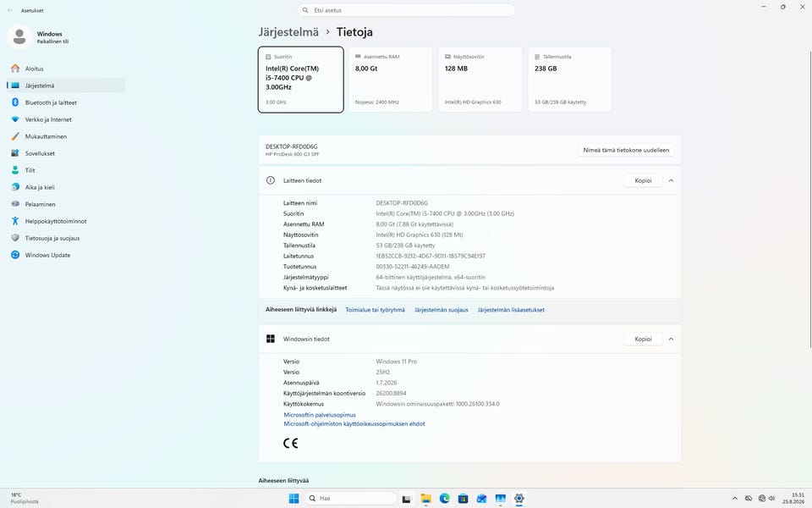Click the Pelaaminen controller icon

[15, 204]
